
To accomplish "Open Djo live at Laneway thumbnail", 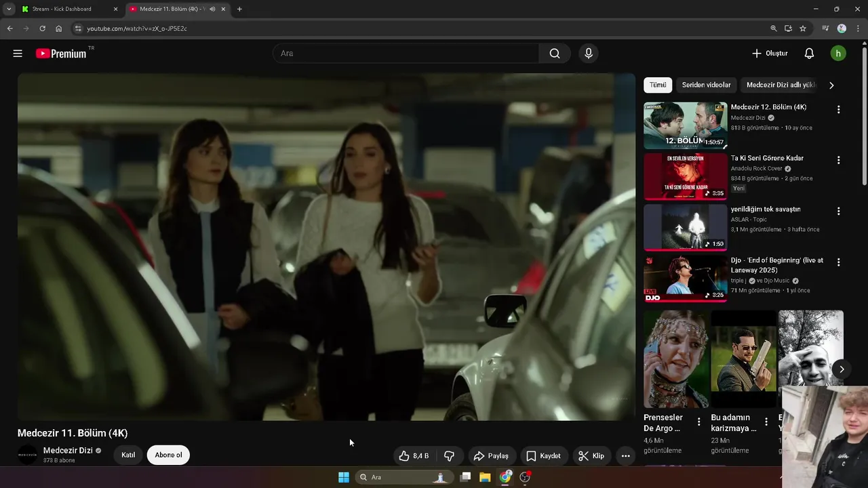I will (685, 278).
